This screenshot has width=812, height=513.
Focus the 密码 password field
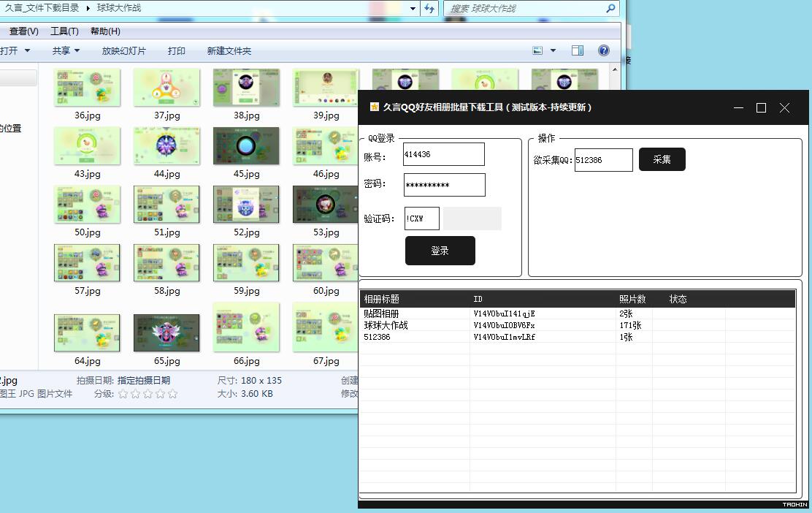pyautogui.click(x=444, y=185)
